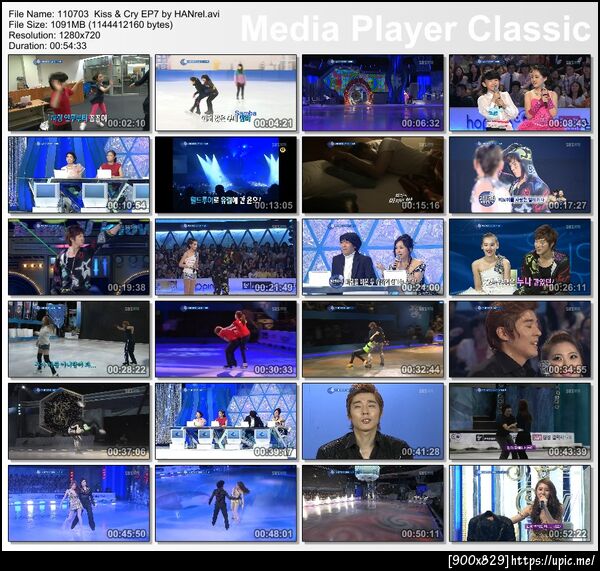Choose the frame labeled 00:52:22
Viewport: 600px width, 571px height.
[520, 504]
